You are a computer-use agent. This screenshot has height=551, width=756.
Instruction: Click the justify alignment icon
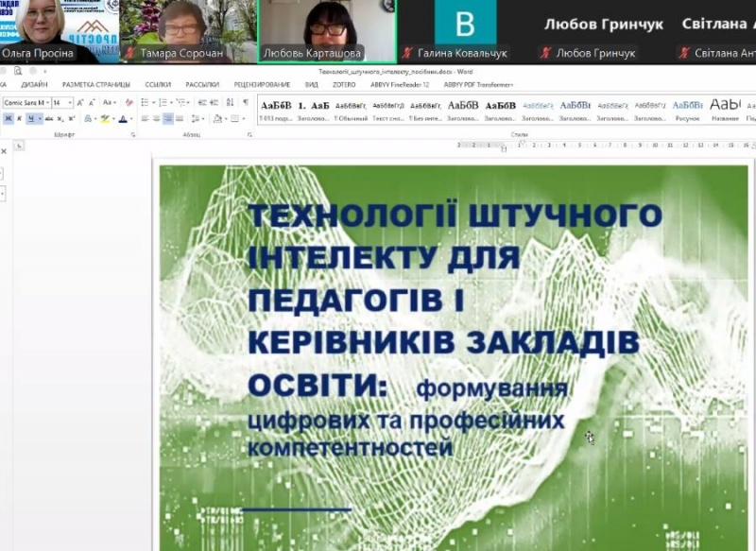tap(180, 118)
